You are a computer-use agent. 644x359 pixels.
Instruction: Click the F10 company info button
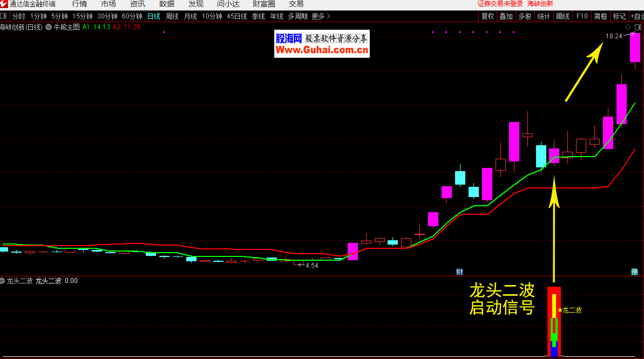coord(582,16)
